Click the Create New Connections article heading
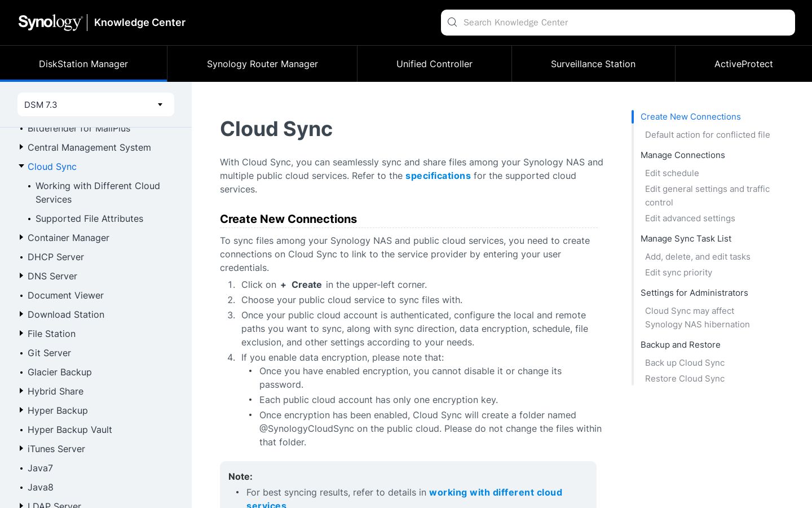Screen dimensions: 812x508 point(288,219)
